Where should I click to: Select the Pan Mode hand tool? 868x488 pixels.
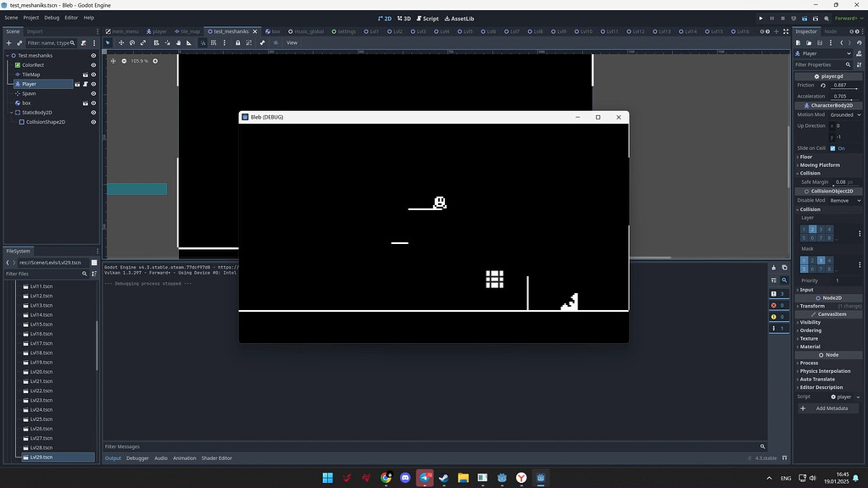coord(178,42)
